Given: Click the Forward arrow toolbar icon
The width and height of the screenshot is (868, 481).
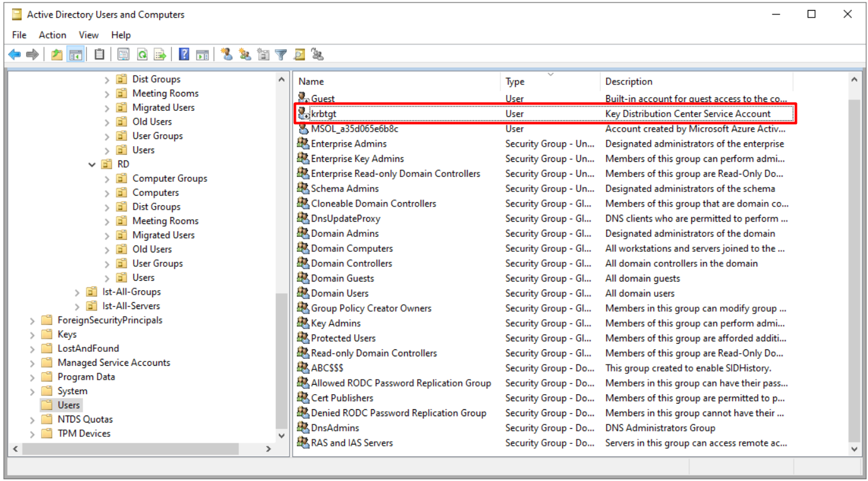Looking at the screenshot, I should pos(32,55).
